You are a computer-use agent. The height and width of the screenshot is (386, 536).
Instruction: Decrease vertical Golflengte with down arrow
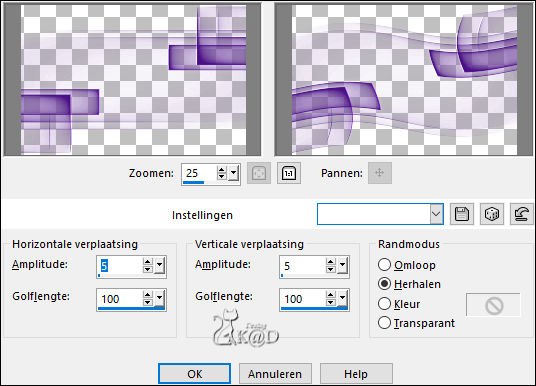330,303
